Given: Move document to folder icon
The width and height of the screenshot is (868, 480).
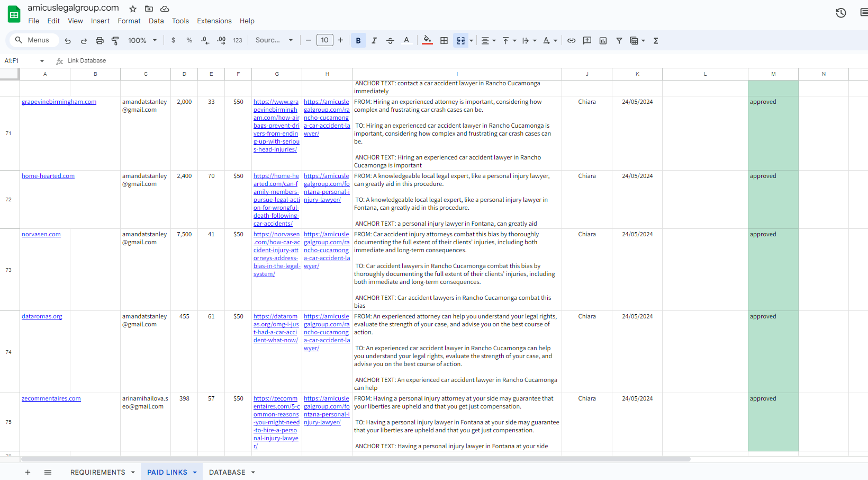Looking at the screenshot, I should [x=149, y=9].
